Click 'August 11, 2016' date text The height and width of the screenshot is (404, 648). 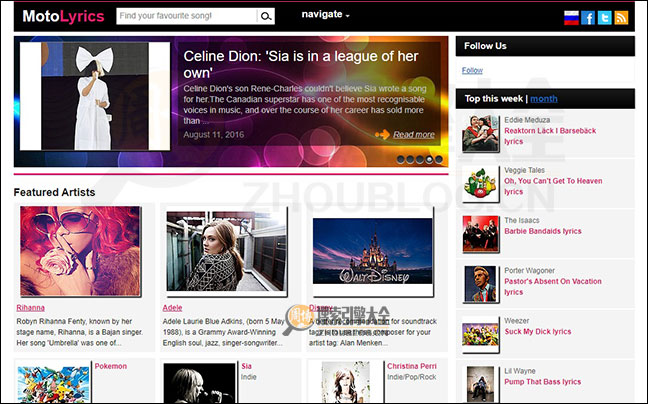coord(214,135)
